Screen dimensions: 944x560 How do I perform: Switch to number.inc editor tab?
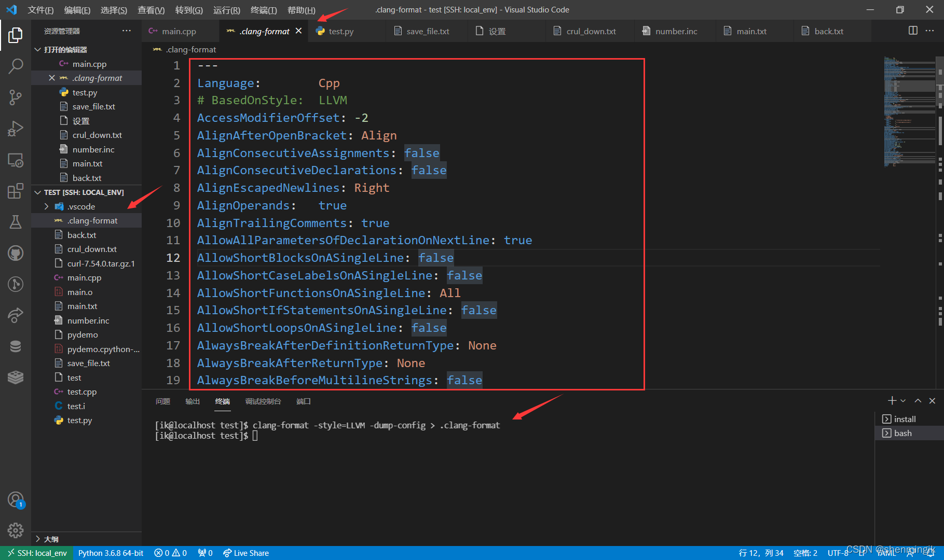pos(676,31)
